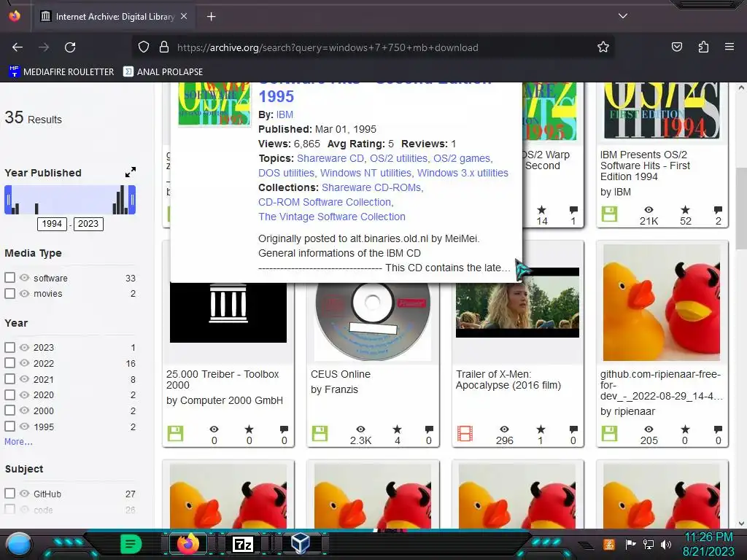Click the volume speaker tray icon

[666, 544]
